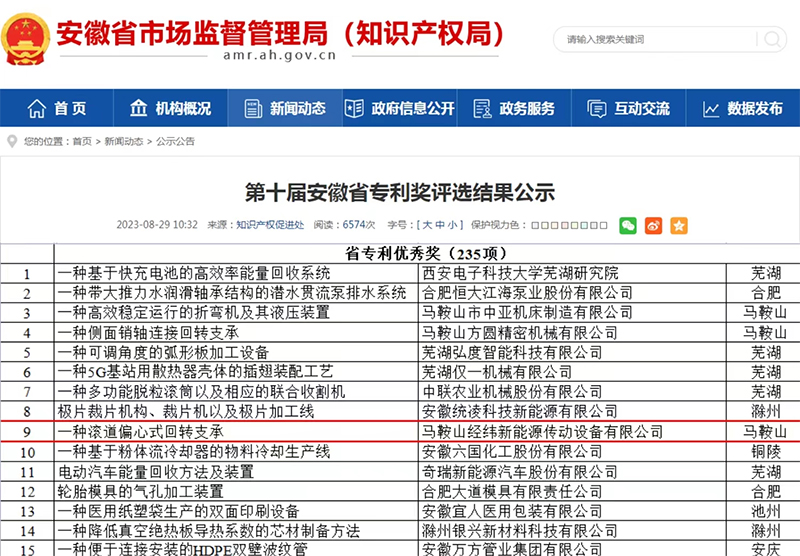Open the 政务服务 navigation menu

(514, 109)
